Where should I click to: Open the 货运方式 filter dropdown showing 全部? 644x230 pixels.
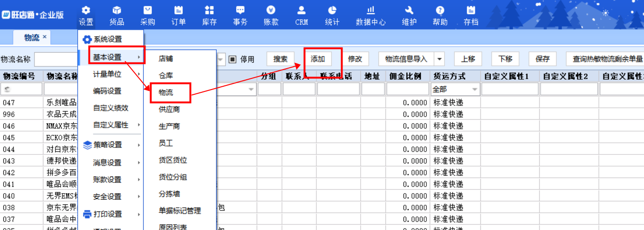(456, 89)
